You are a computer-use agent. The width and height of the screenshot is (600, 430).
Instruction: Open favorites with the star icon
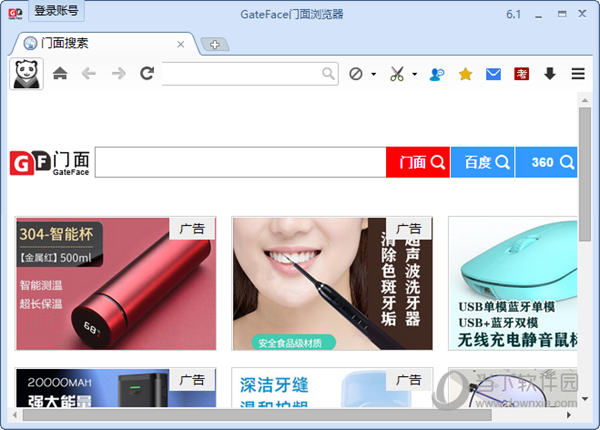465,74
